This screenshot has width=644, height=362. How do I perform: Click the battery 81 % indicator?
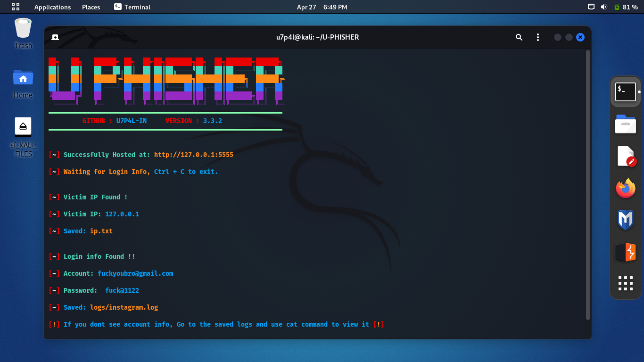click(626, 7)
